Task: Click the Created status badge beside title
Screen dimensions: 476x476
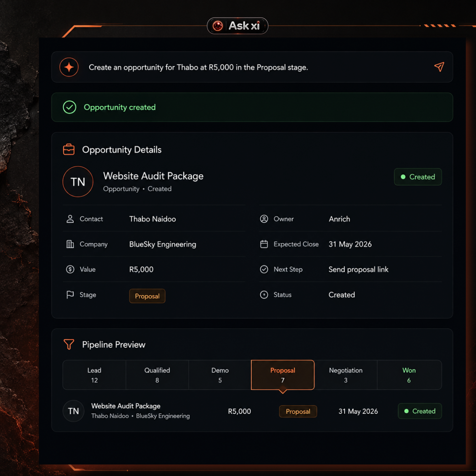Action: click(418, 177)
